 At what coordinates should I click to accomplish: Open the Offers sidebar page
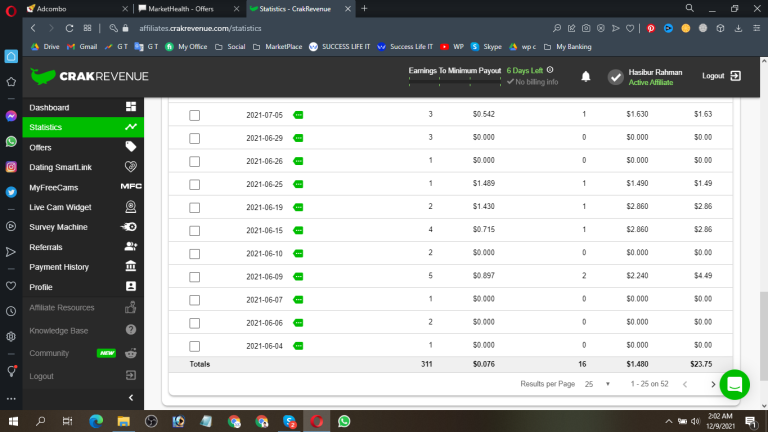[83, 147]
